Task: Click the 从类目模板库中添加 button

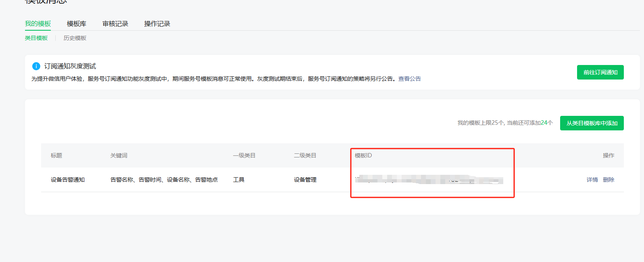Action: pyautogui.click(x=592, y=123)
